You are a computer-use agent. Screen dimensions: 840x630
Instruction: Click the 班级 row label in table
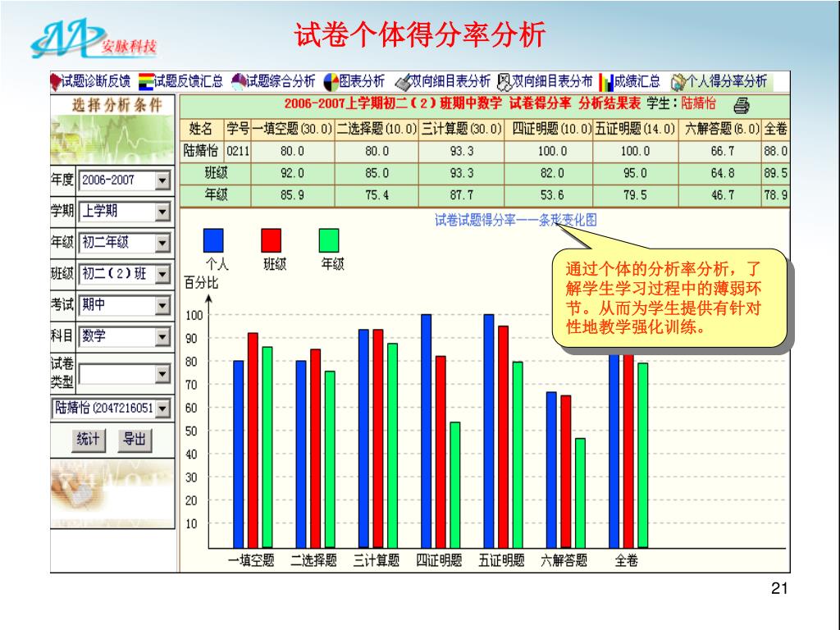point(216,173)
